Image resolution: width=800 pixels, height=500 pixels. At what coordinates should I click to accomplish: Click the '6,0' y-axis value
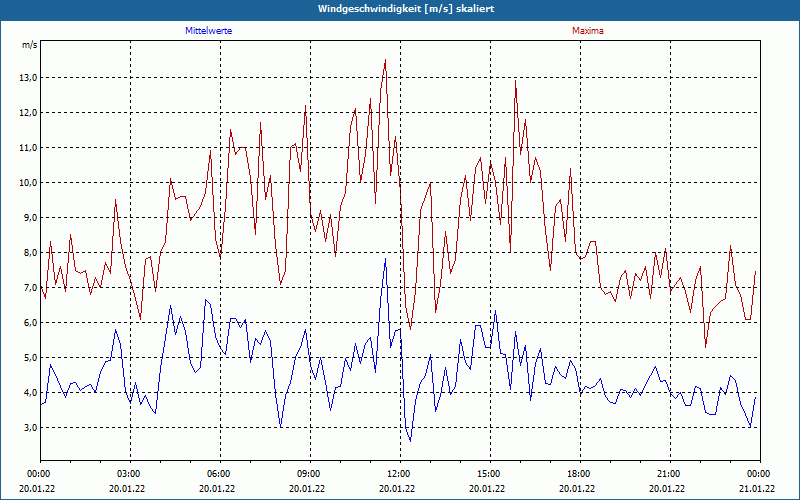(x=30, y=322)
